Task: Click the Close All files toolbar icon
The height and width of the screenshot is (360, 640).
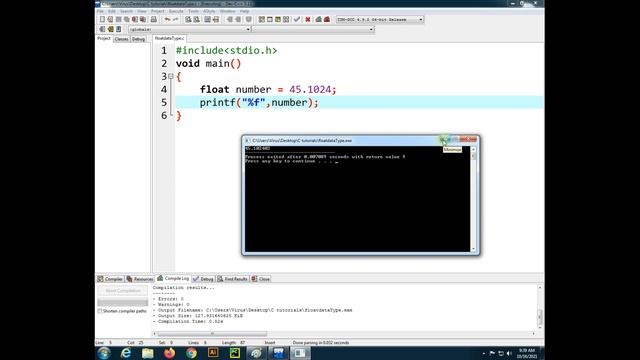Action: click(143, 19)
